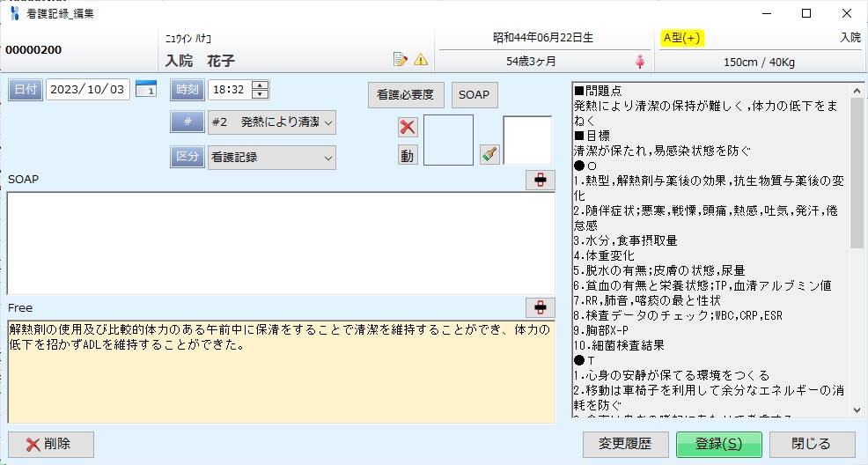Viewport: 868px width, 465px height.
Task: Click the pink female patient icon
Action: point(640,62)
